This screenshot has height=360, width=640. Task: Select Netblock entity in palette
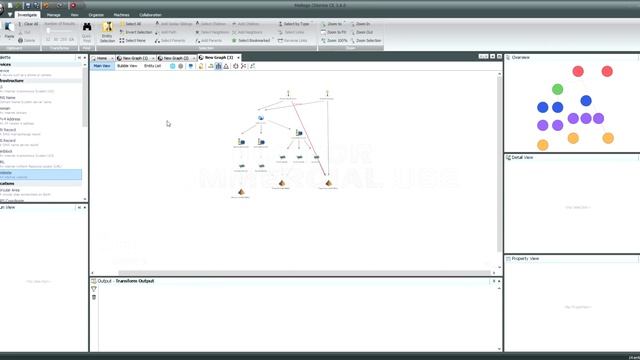pyautogui.click(x=41, y=153)
